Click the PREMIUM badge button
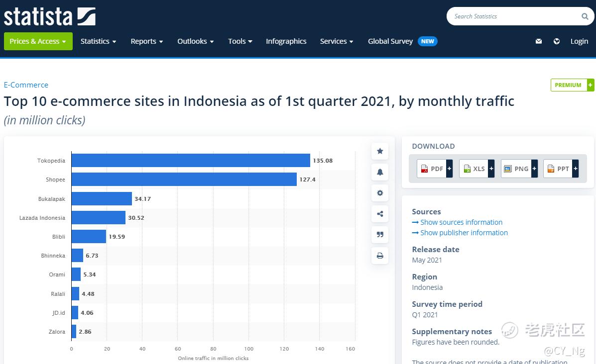Viewport: 596px width, 364px height. 572,85
